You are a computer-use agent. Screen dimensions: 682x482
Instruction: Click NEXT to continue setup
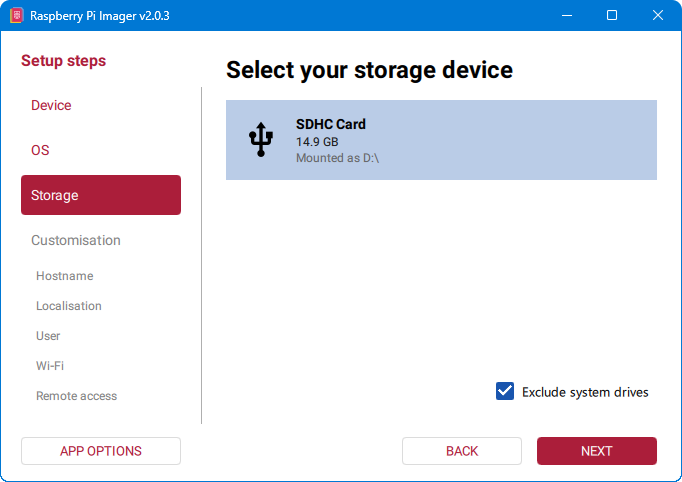pos(596,451)
